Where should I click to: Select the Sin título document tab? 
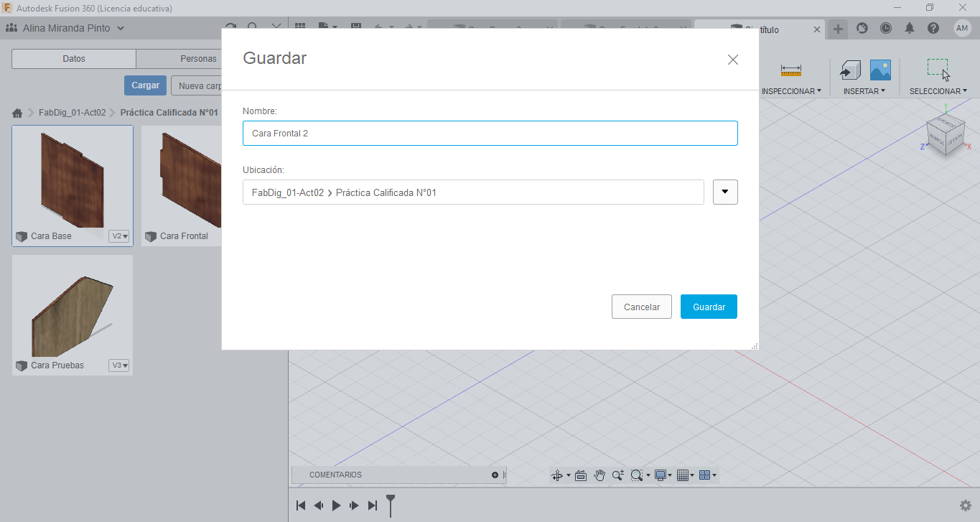pyautogui.click(x=760, y=29)
